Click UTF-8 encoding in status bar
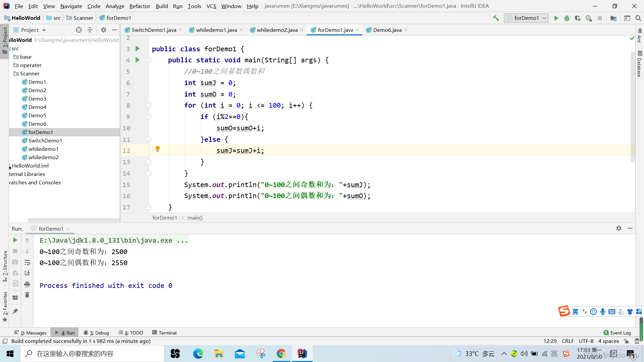Viewport: 644px width, 362px height. click(586, 341)
